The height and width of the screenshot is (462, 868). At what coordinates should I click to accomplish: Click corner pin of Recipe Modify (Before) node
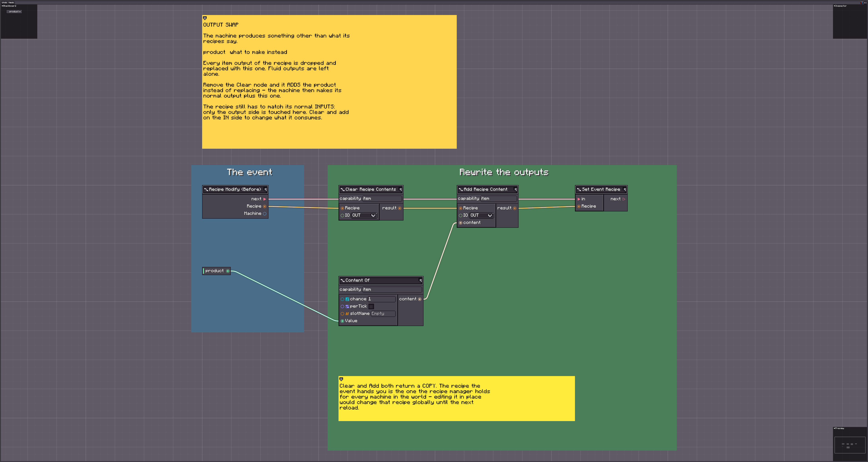tap(266, 189)
